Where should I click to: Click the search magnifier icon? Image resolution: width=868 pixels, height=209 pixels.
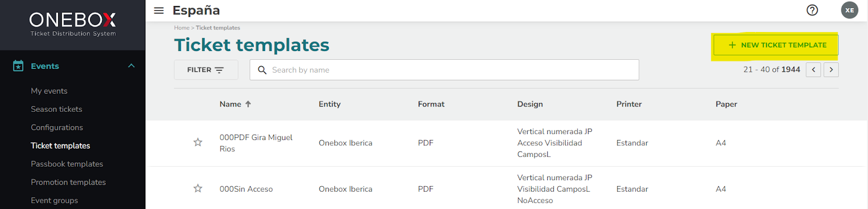tap(262, 70)
